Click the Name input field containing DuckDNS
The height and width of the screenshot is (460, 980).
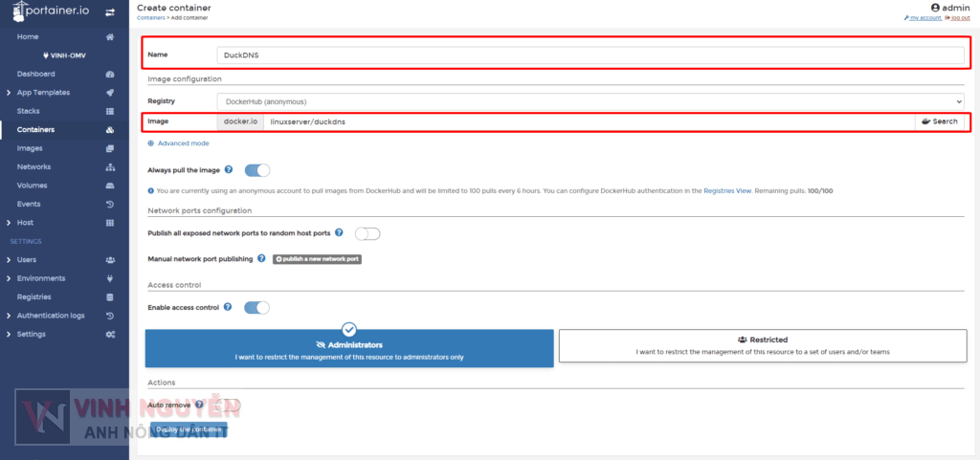tap(590, 55)
